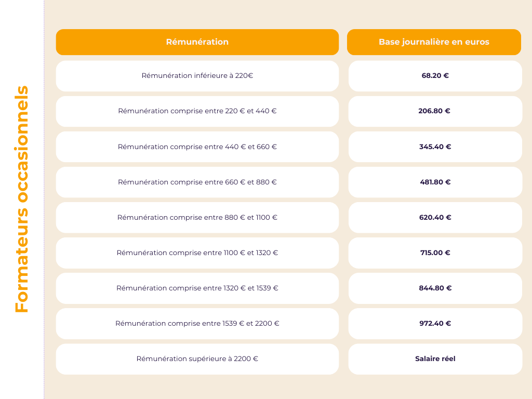Select the Rémunération inférieure à 220€ row
This screenshot has height=399, width=532.
(x=197, y=76)
